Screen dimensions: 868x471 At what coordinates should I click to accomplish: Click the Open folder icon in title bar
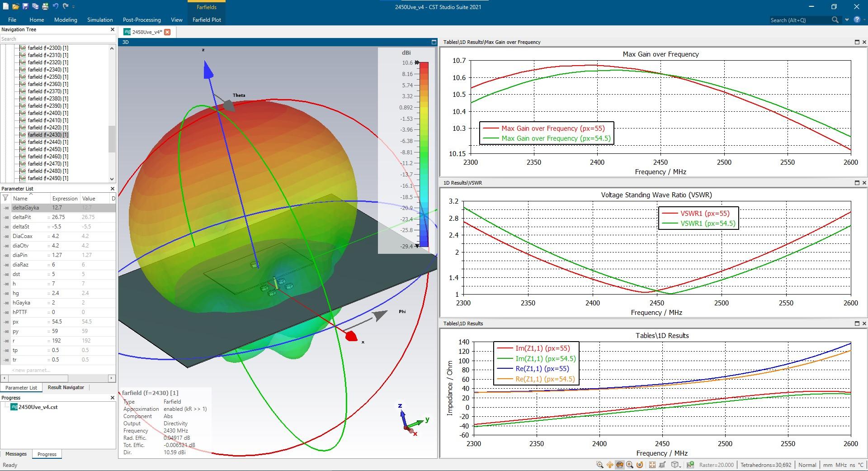[15, 7]
